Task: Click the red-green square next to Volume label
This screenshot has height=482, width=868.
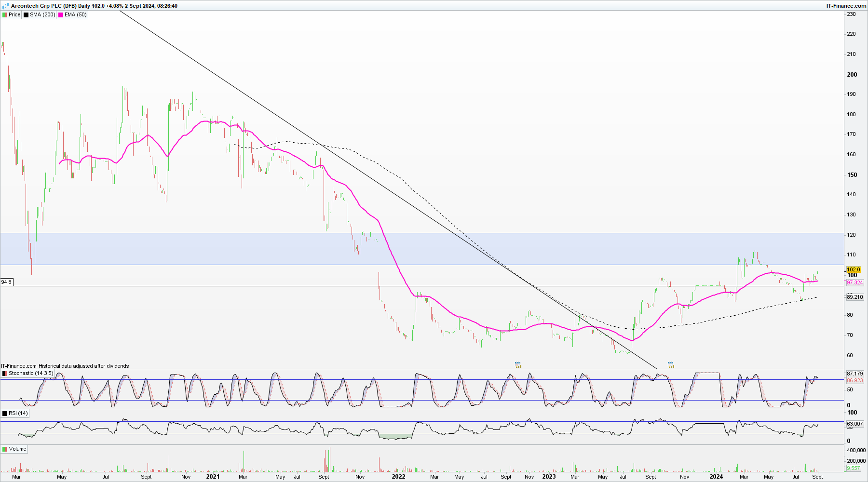Action: (x=5, y=449)
